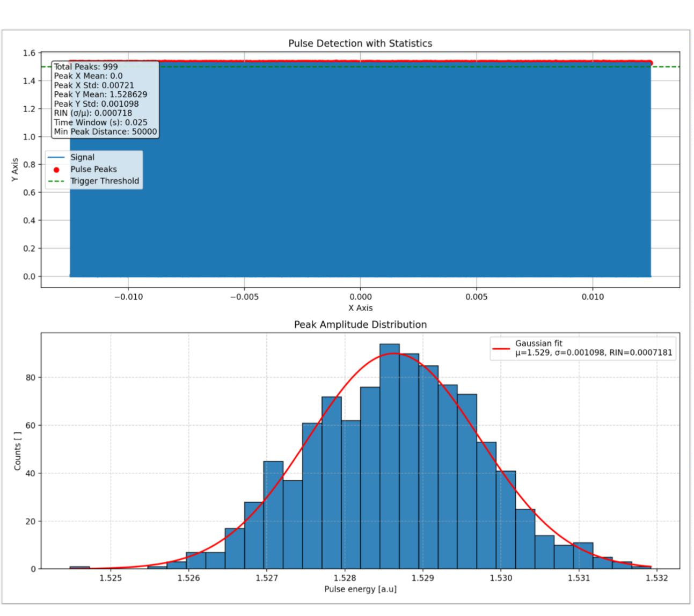Image resolution: width=694 pixels, height=616 pixels.
Task: Click the green dashed Trigger Threshold legend line
Action: (56, 181)
